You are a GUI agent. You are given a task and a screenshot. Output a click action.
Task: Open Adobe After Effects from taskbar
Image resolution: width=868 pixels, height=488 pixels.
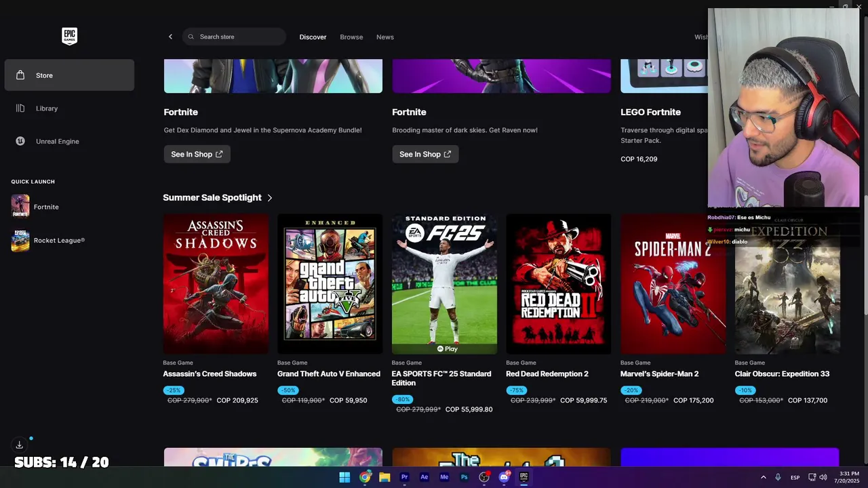point(425,477)
